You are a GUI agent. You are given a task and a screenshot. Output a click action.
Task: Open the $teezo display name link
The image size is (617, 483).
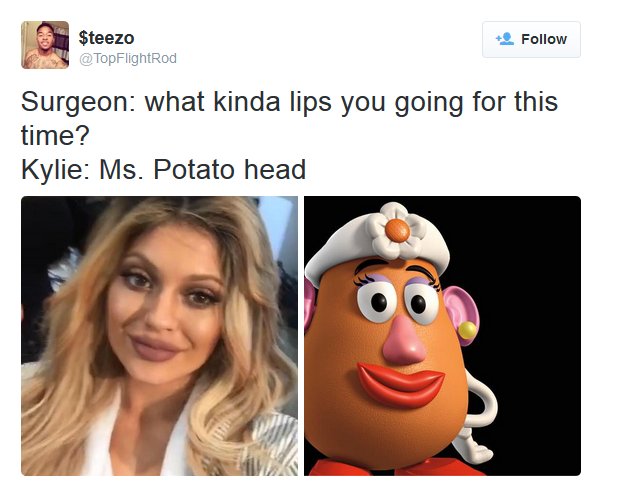[x=106, y=38]
